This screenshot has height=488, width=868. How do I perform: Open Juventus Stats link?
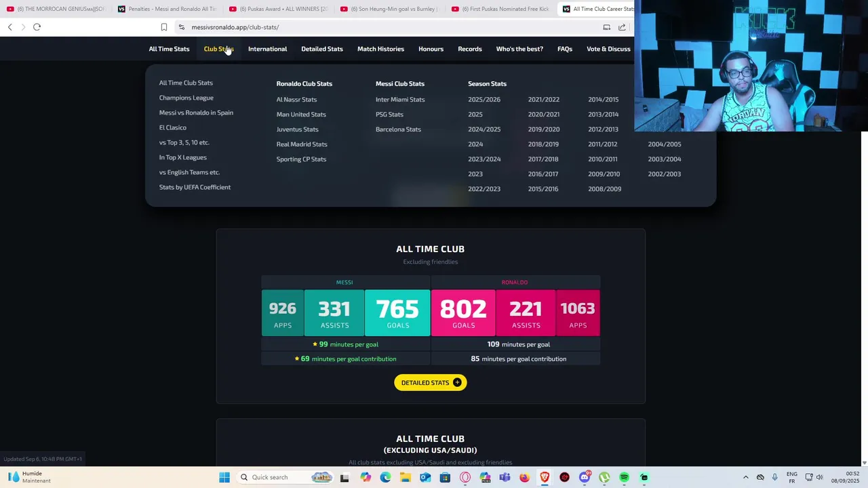click(297, 129)
